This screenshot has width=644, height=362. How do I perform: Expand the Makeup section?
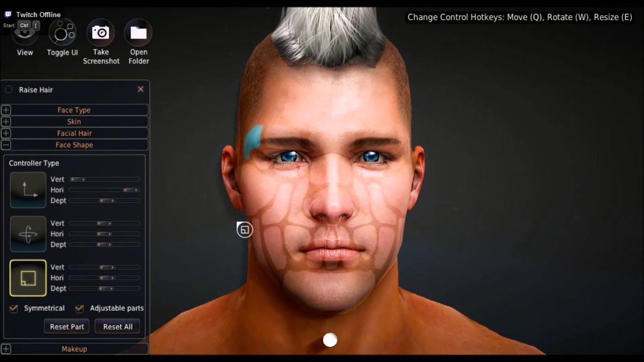pyautogui.click(x=74, y=349)
